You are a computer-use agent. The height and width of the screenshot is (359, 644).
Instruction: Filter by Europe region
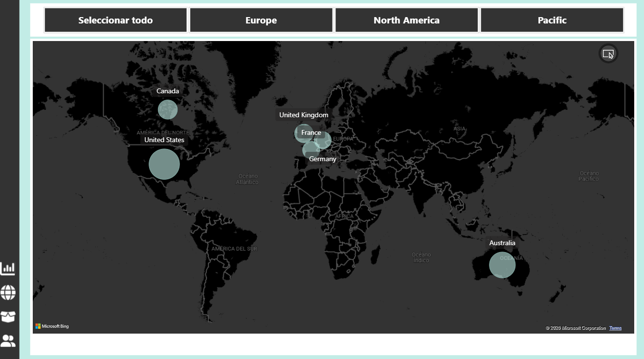click(261, 20)
